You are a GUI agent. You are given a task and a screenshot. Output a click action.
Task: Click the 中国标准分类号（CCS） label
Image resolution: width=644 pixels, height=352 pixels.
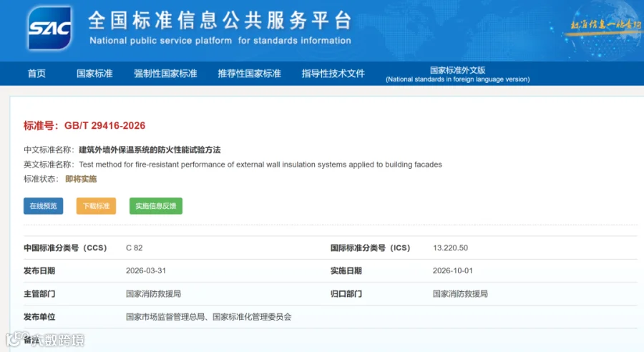65,248
